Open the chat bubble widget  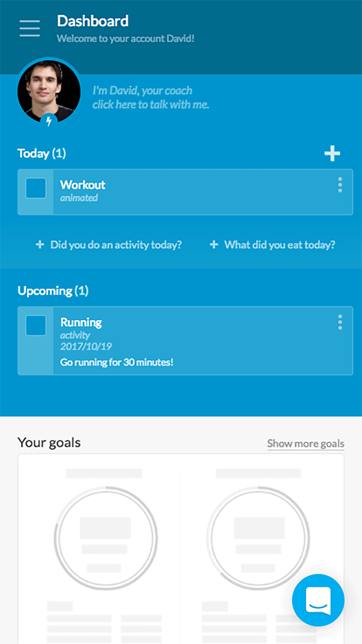click(318, 600)
